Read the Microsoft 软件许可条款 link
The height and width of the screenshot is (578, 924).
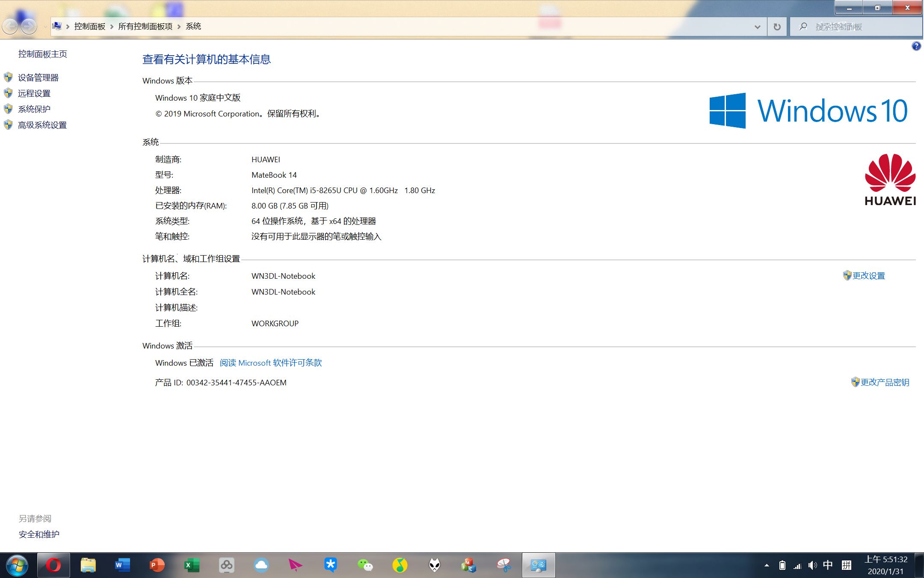click(270, 363)
